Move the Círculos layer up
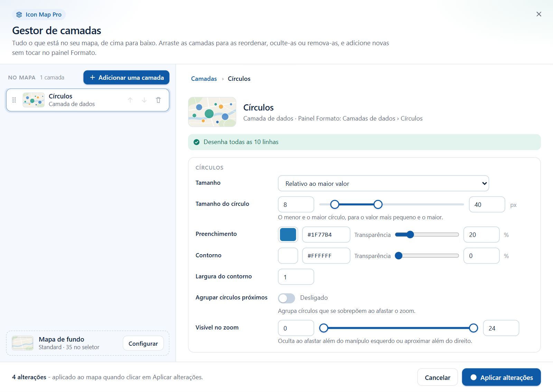The image size is (553, 392). click(x=130, y=100)
